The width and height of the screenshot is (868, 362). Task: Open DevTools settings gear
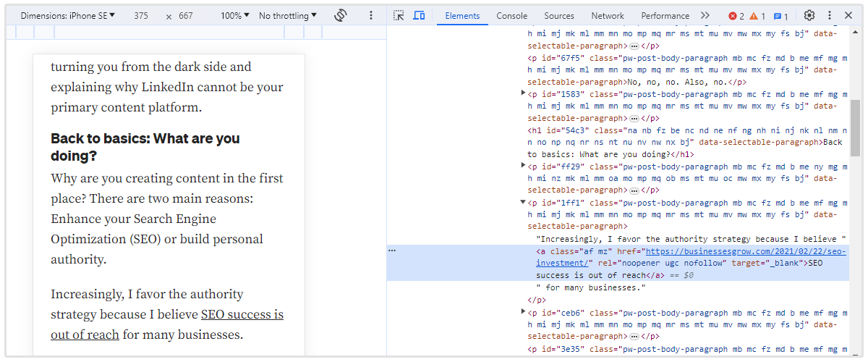809,15
